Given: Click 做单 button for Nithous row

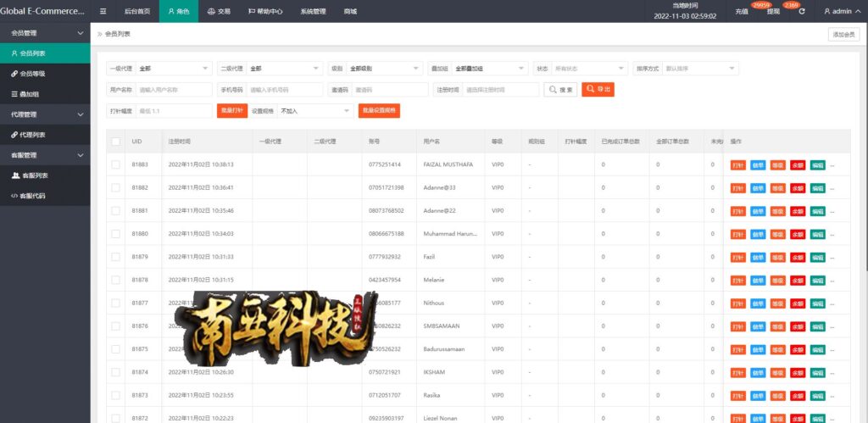Looking at the screenshot, I should pyautogui.click(x=758, y=303).
